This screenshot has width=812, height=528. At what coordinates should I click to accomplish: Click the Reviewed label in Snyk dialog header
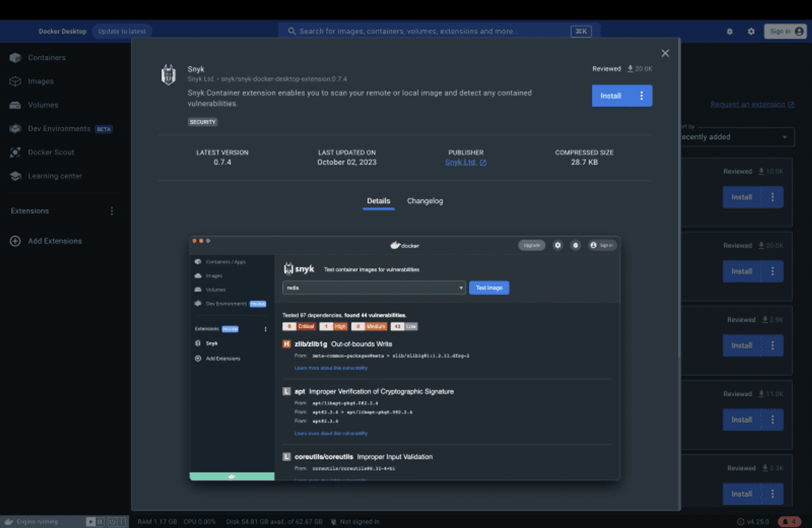(607, 69)
